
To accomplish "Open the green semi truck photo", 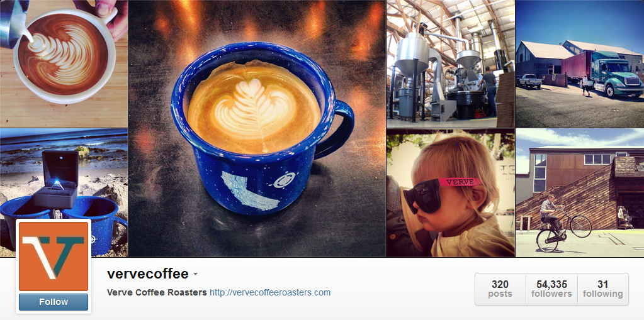I will tap(580, 63).
